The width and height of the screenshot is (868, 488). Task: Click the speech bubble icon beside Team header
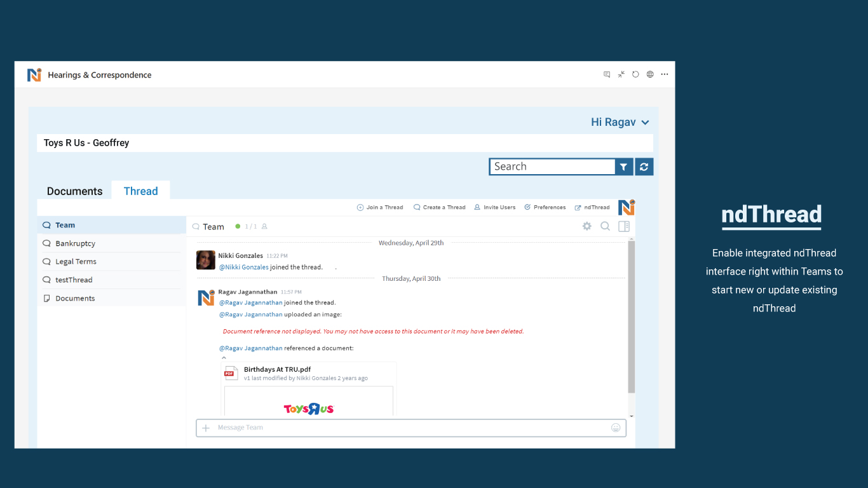(196, 227)
